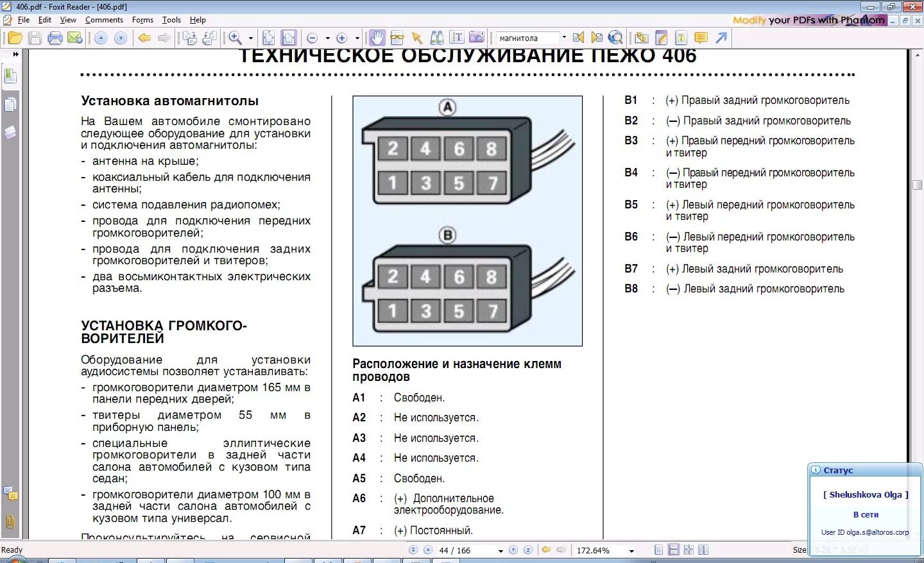Click the vertical scrollbar thumb
The image size is (924, 563).
918,185
